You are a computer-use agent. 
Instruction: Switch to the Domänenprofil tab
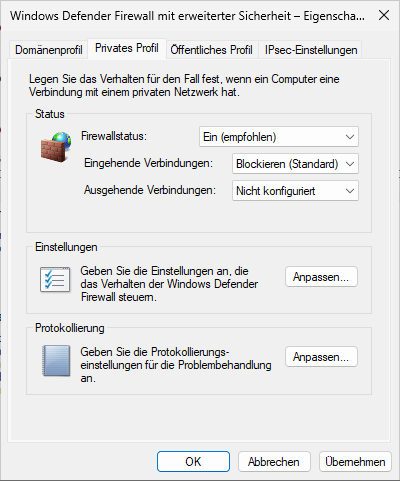(49, 50)
